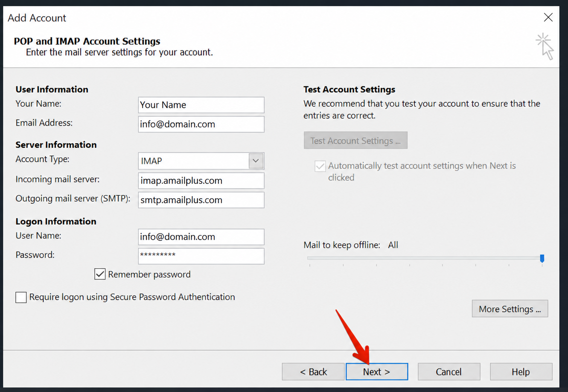The image size is (568, 392).
Task: Click the Mail to keep offline slider handle
Action: 542,258
